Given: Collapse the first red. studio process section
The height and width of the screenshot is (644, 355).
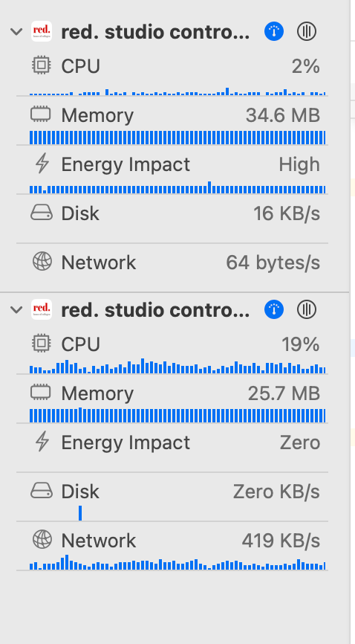Looking at the screenshot, I should coord(16,32).
